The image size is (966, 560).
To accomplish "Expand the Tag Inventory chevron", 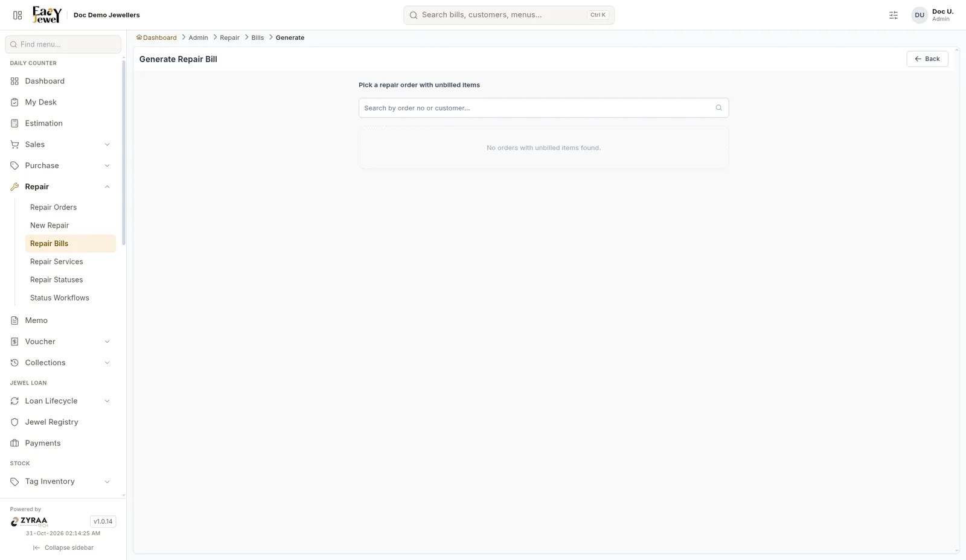I will [x=107, y=482].
